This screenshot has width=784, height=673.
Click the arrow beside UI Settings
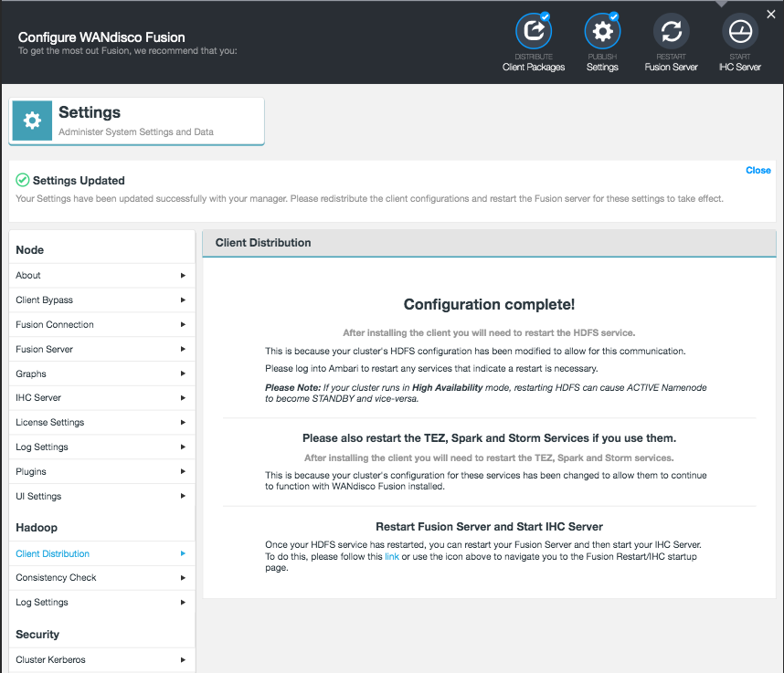[183, 496]
